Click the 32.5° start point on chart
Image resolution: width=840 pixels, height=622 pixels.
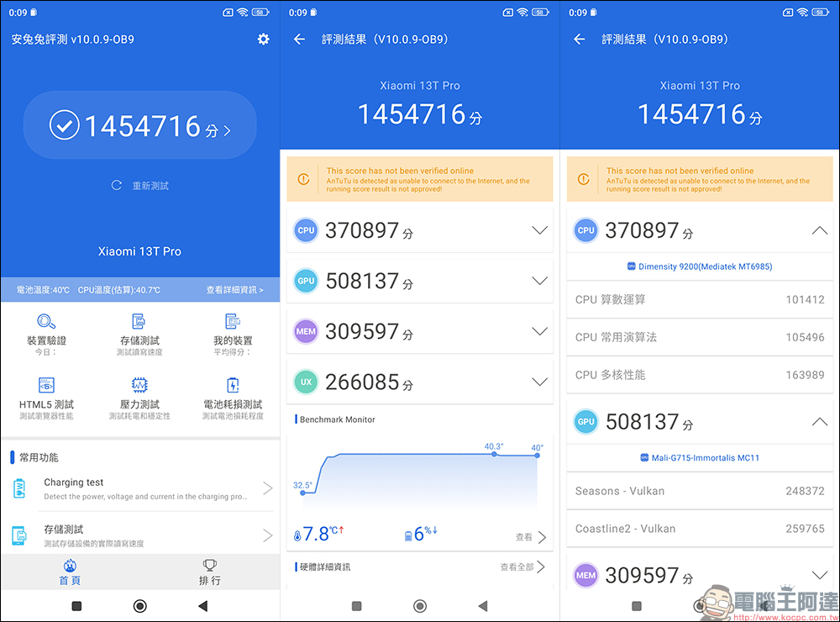[302, 493]
